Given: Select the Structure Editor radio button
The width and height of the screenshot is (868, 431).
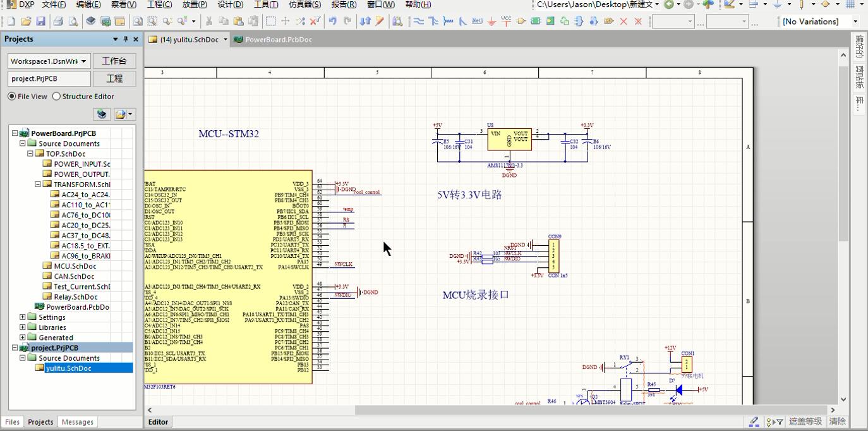Looking at the screenshot, I should click(56, 97).
